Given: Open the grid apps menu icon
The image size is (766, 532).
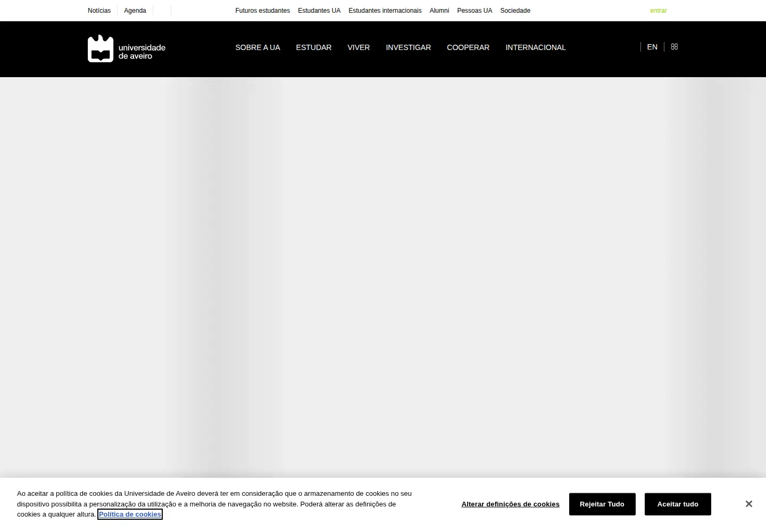Looking at the screenshot, I should (x=675, y=47).
